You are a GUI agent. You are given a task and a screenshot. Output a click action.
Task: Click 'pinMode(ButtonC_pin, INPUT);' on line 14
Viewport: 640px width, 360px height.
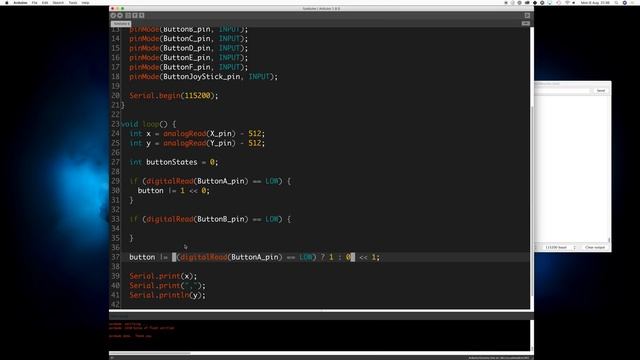pyautogui.click(x=189, y=39)
